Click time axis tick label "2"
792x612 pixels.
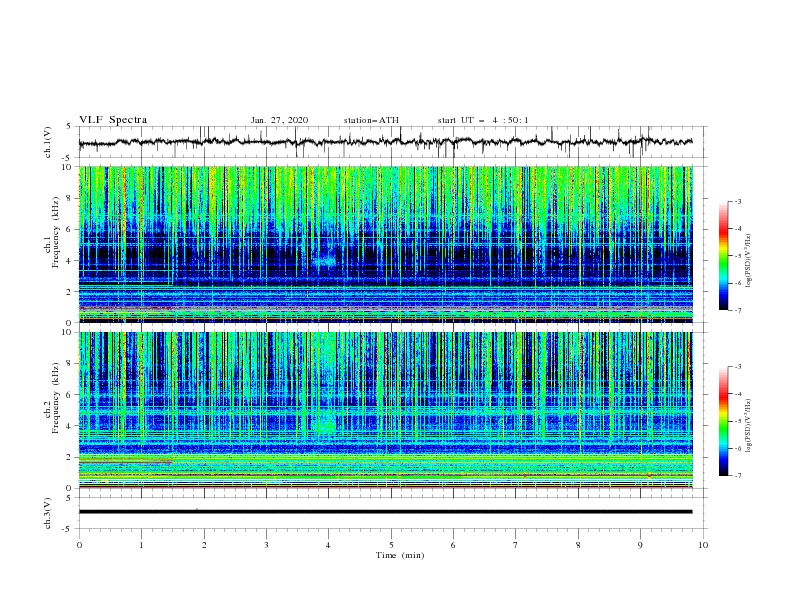204,545
